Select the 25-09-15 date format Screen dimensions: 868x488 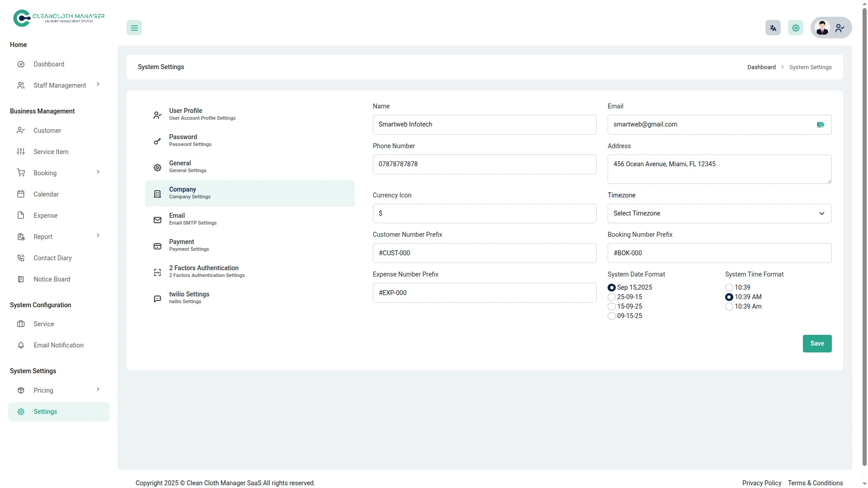click(x=612, y=297)
